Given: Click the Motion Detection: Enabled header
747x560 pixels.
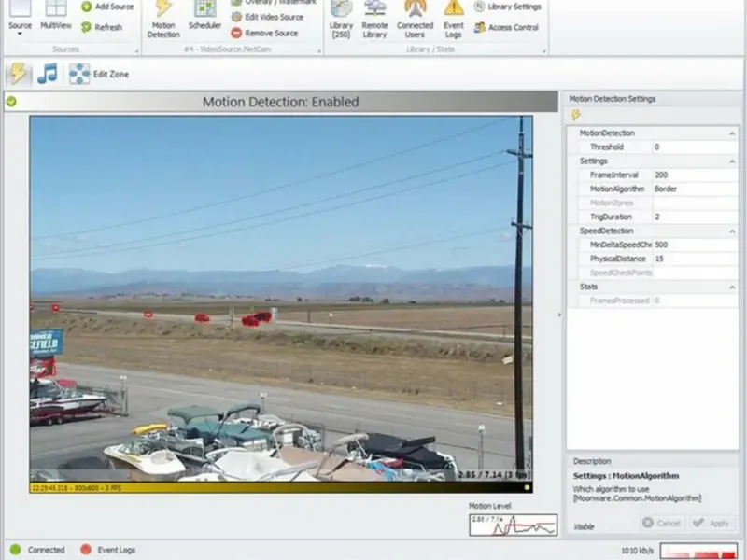Looking at the screenshot, I should coord(281,102).
